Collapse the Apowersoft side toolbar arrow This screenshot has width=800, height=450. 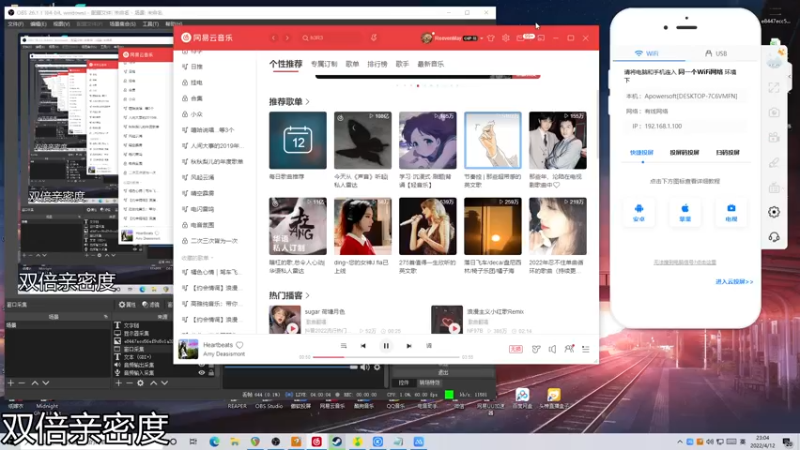coord(789,77)
